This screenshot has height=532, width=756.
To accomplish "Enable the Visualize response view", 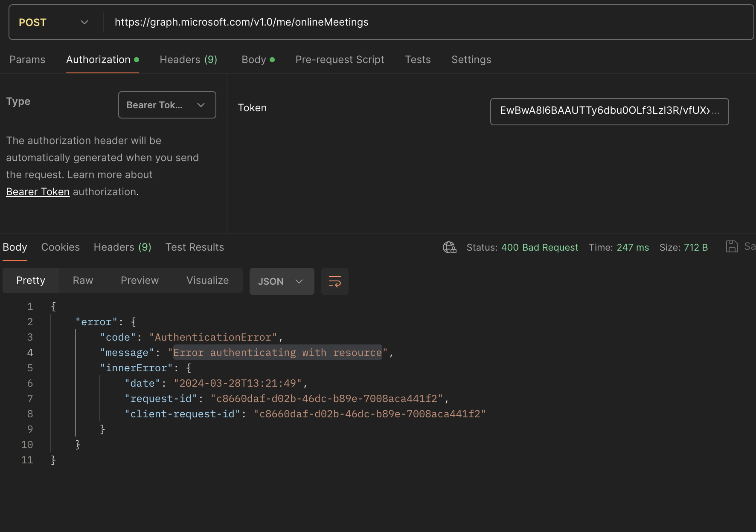I will tap(207, 280).
